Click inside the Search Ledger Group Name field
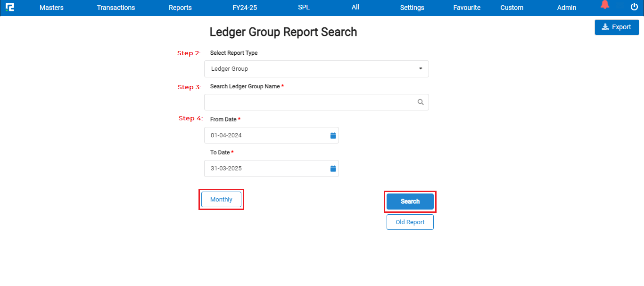Viewport: 644px width, 286px height. click(306, 102)
